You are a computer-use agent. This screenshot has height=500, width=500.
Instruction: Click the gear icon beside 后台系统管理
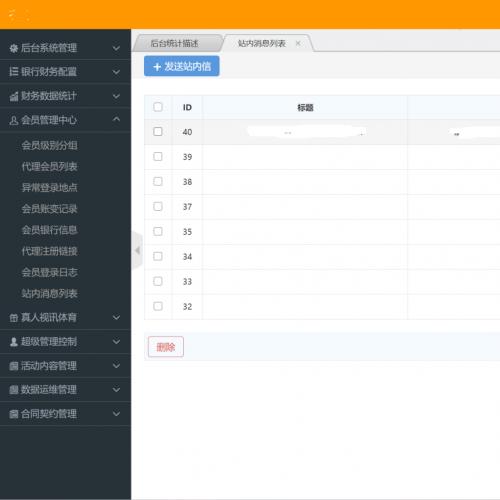pos(14,48)
